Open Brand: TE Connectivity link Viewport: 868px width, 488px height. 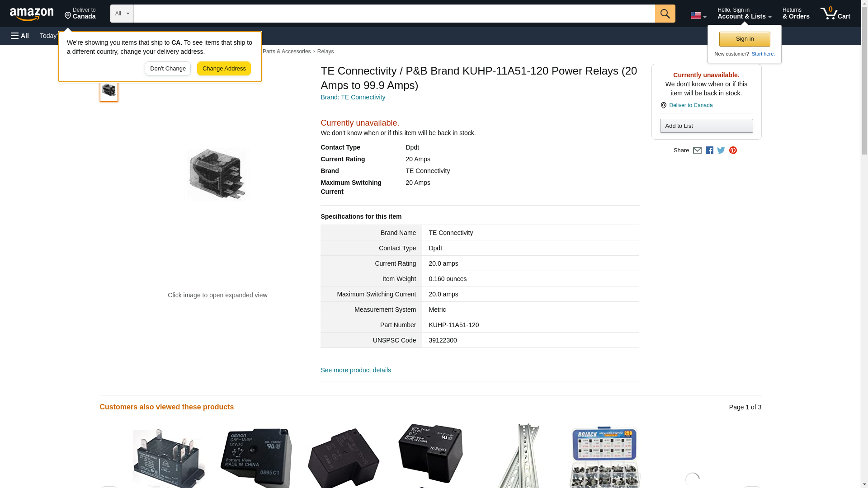click(353, 97)
